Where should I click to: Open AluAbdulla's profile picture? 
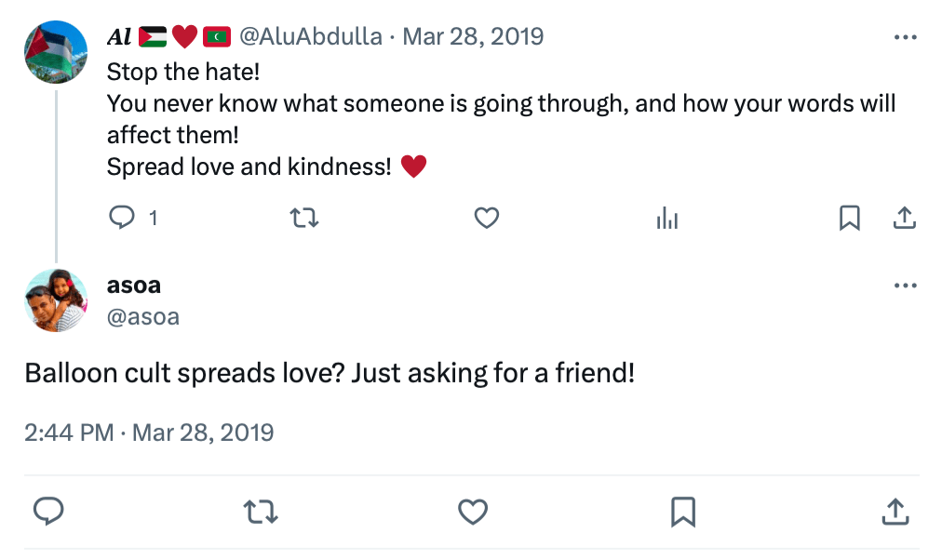[x=56, y=52]
